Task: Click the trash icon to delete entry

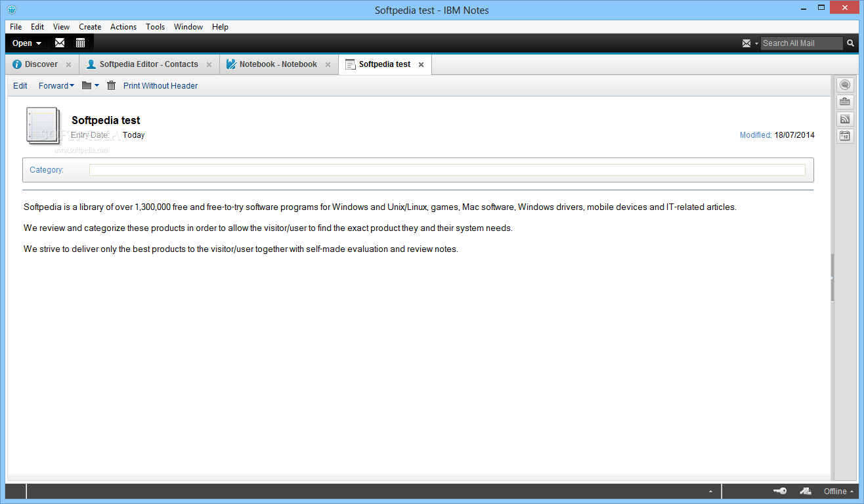Action: (111, 85)
